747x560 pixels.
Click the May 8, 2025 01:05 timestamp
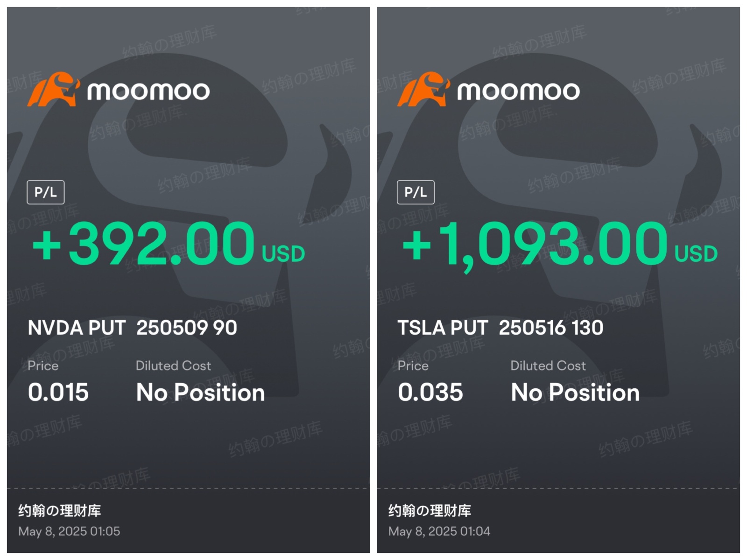coord(69,532)
